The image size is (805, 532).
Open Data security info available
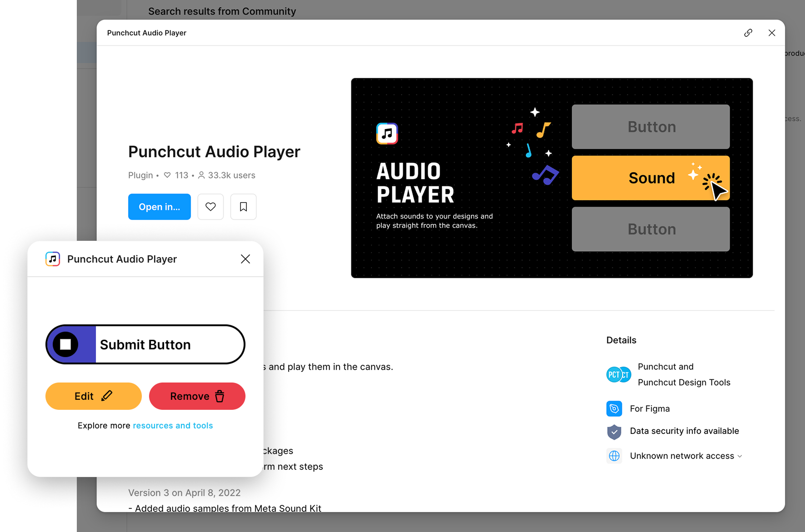[x=684, y=431]
